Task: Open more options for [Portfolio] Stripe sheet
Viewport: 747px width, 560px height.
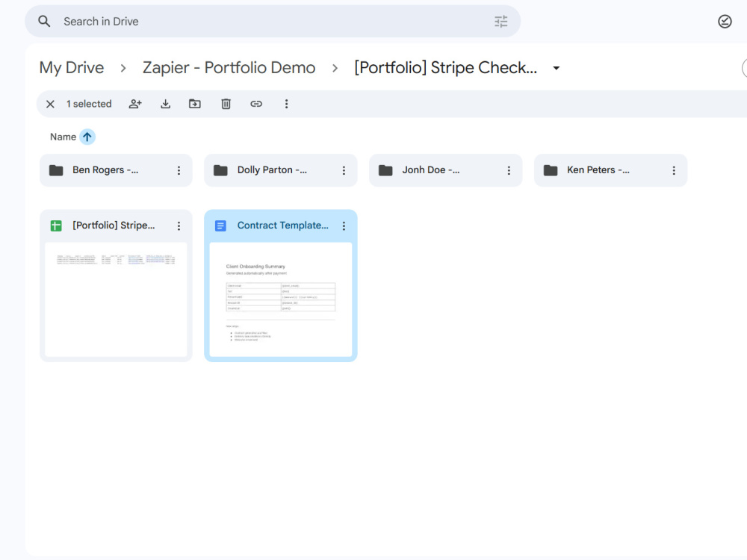Action: (x=179, y=225)
